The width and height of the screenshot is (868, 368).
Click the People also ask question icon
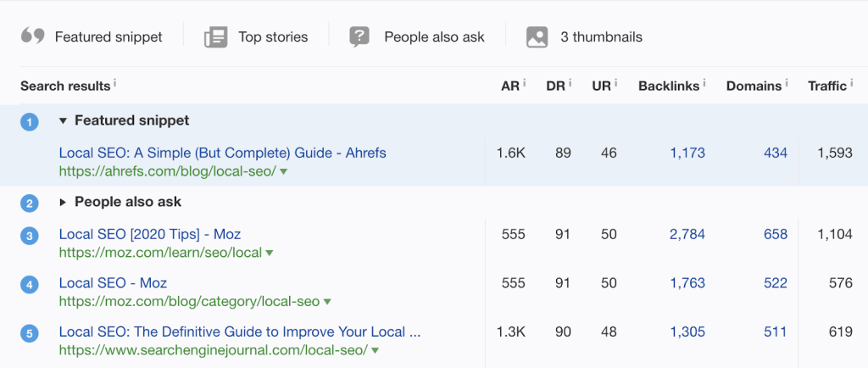[x=360, y=36]
